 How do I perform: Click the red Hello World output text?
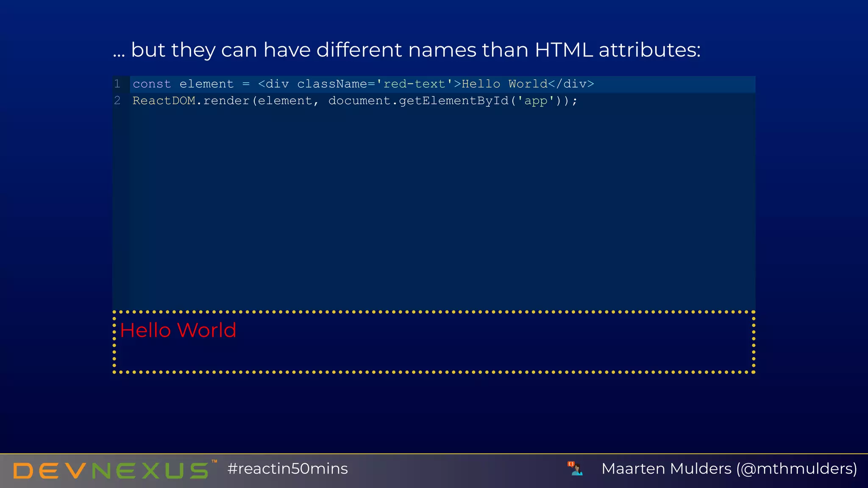[178, 330]
